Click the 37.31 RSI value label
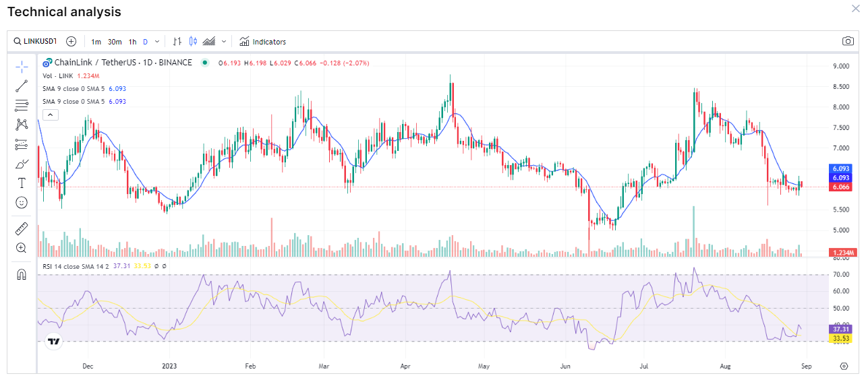The width and height of the screenshot is (868, 380). 840,329
